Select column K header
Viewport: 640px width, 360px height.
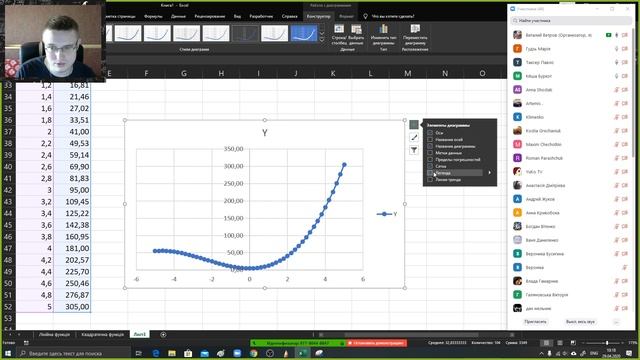(333, 73)
